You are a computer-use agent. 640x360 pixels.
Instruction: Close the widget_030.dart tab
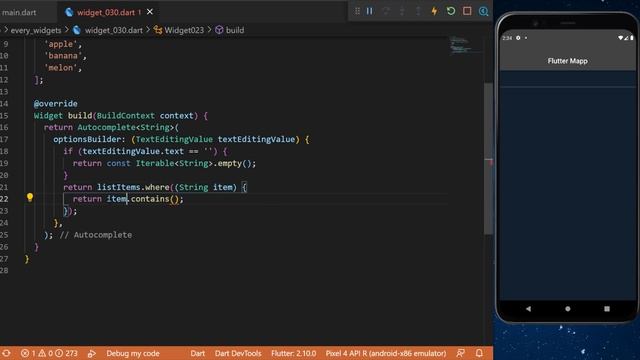coord(150,12)
